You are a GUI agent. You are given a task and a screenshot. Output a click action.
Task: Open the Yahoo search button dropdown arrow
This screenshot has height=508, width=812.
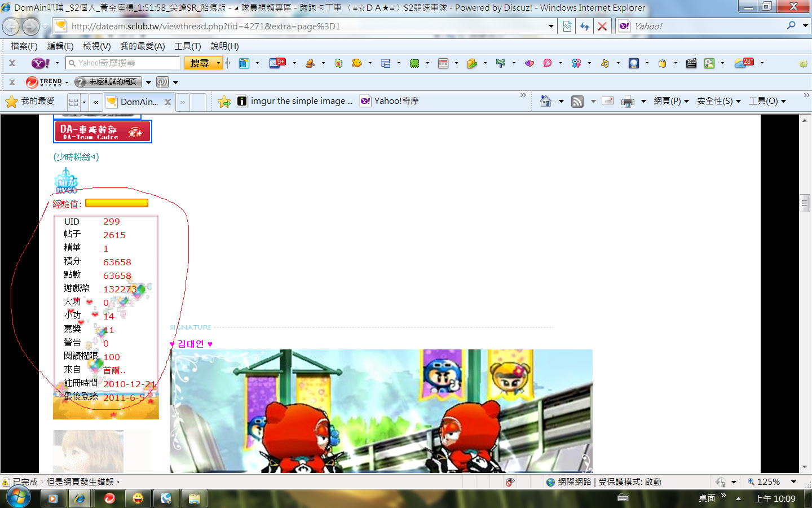[x=218, y=63]
